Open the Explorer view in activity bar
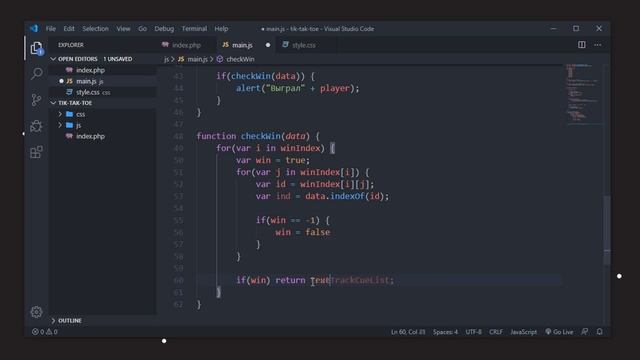Image resolution: width=640 pixels, height=360 pixels. [x=36, y=48]
